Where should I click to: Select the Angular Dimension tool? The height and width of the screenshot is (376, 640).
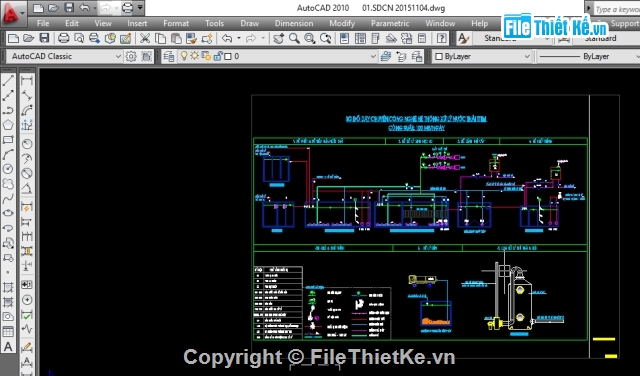[x=27, y=188]
